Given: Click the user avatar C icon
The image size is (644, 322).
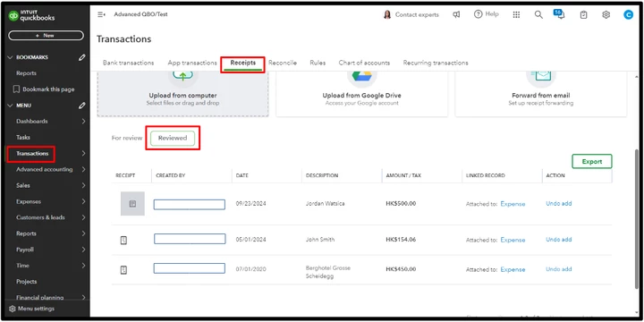Looking at the screenshot, I should coord(628,15).
